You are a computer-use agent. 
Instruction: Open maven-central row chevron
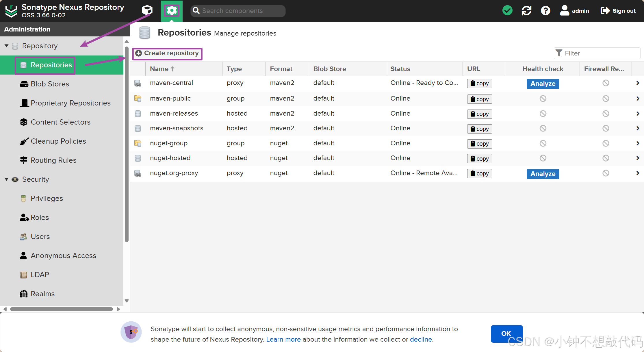(638, 83)
